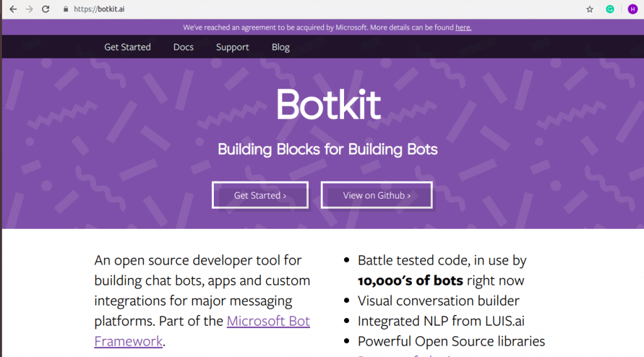This screenshot has width=644, height=357.
Task: Click 'Battle tested code, in use by' text
Action: click(x=442, y=261)
